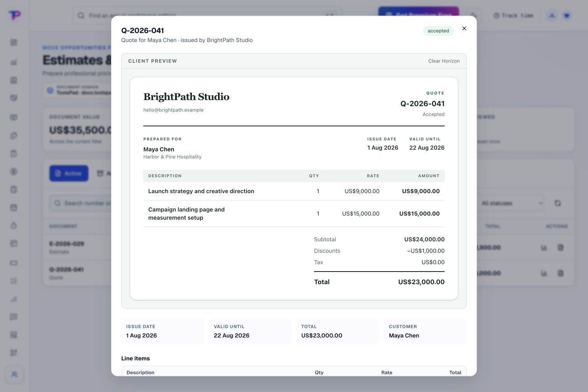Click the hello@brightpath.example email address
The image size is (588, 392).
(x=173, y=110)
